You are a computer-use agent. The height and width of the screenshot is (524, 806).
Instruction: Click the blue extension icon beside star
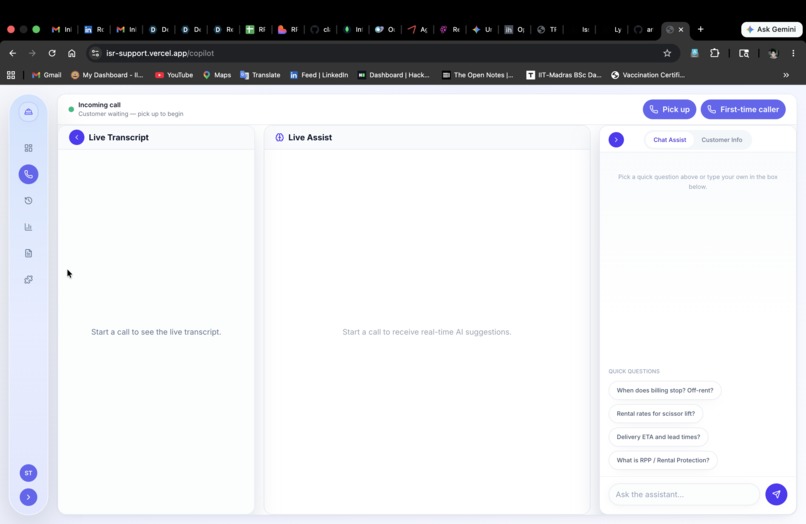point(694,53)
